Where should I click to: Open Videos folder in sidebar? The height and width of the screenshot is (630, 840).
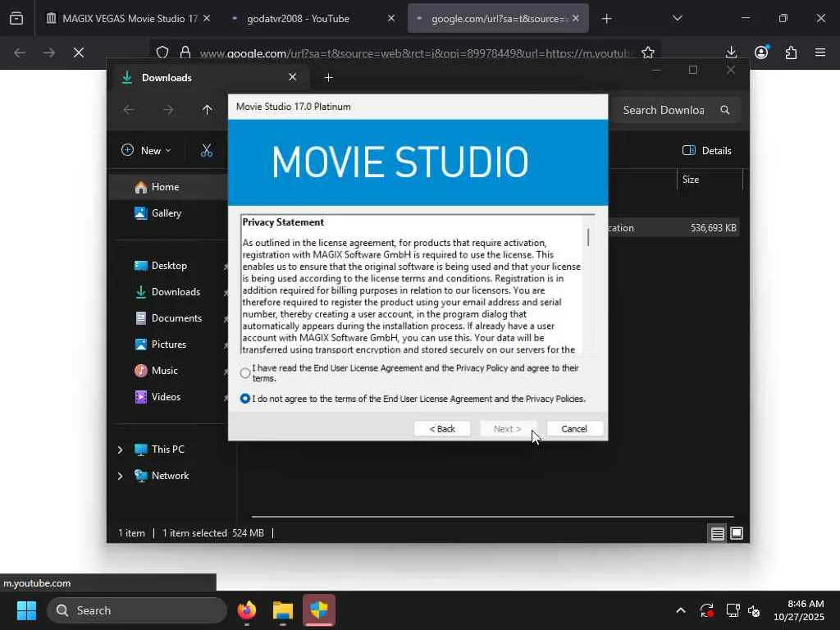(x=166, y=397)
